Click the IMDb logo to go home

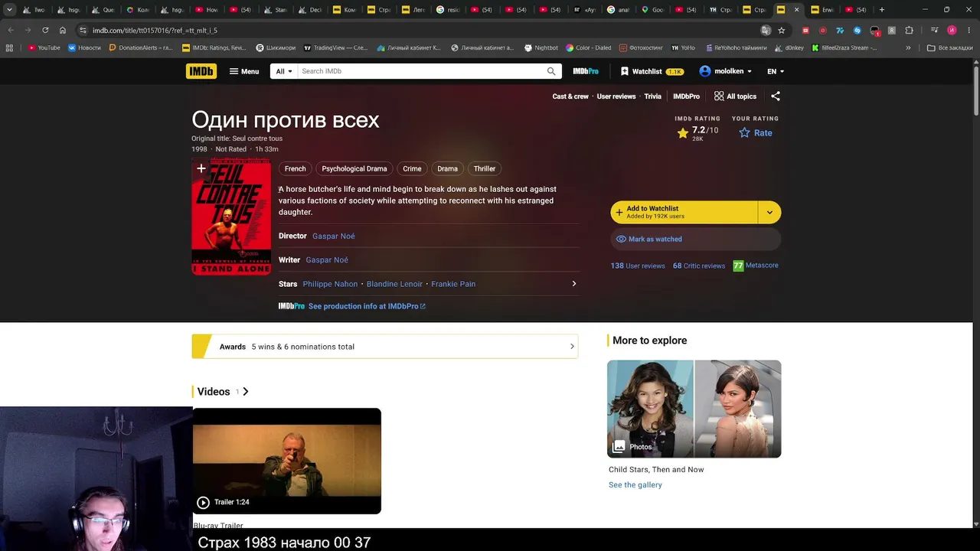(201, 71)
